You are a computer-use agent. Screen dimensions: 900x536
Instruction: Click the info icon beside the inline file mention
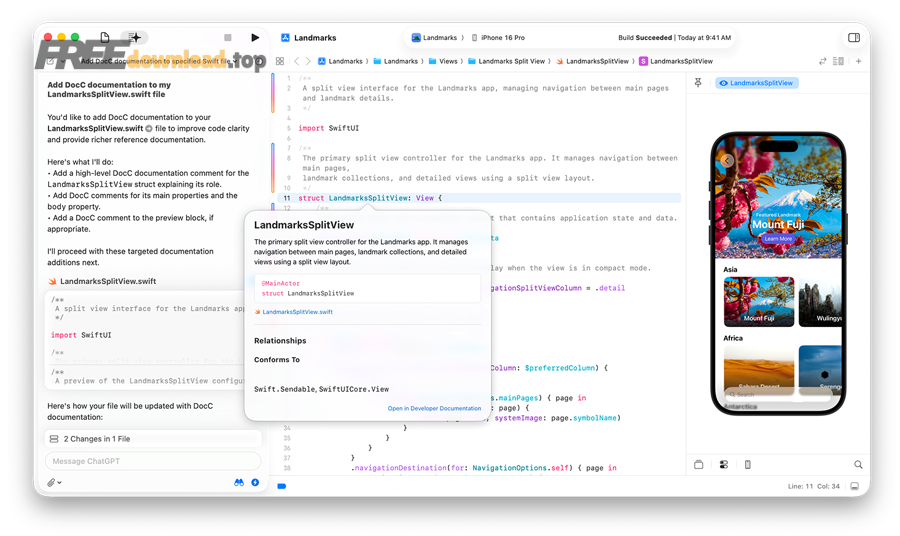click(149, 129)
